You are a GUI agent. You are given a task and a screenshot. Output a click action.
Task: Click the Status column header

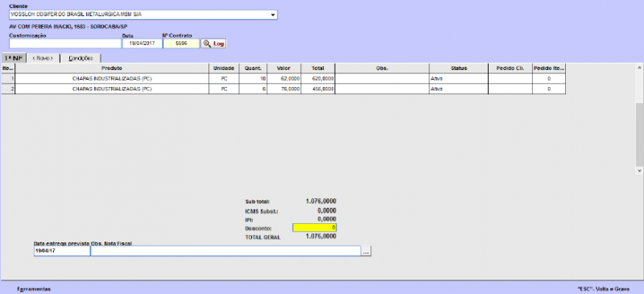[459, 68]
